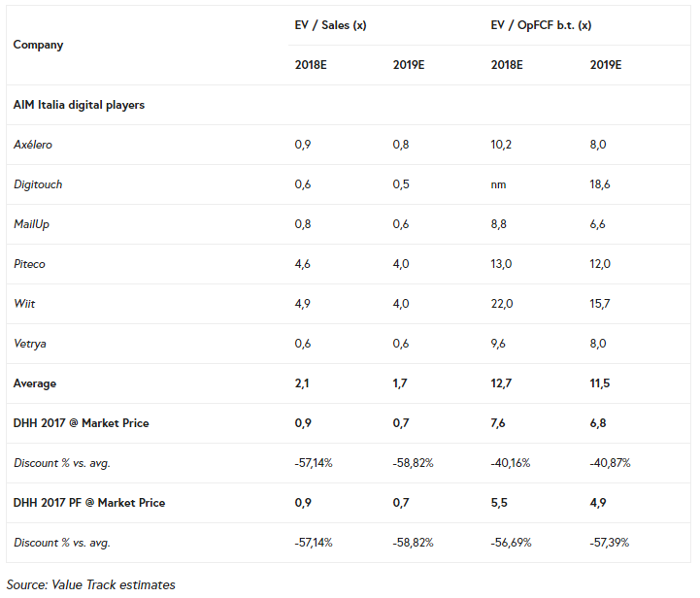Click the -40,16% discount value
Screen dimensions: 700x598
tap(513, 463)
